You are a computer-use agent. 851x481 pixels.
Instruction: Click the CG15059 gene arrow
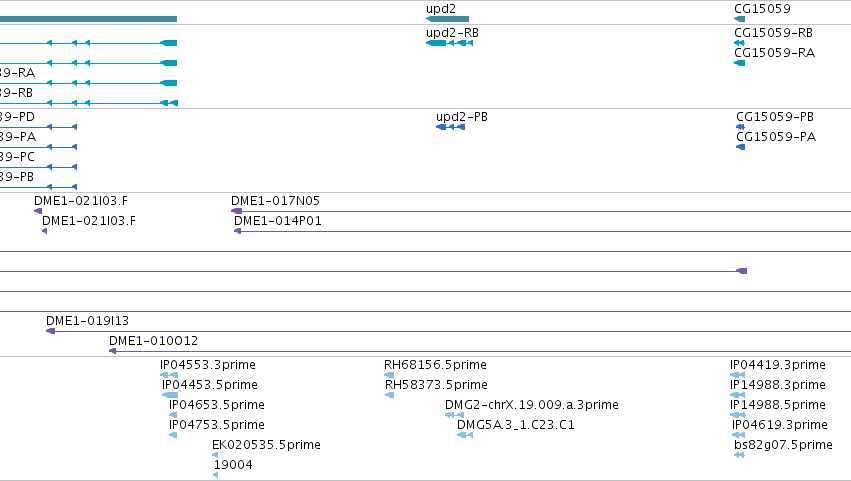[x=739, y=19]
